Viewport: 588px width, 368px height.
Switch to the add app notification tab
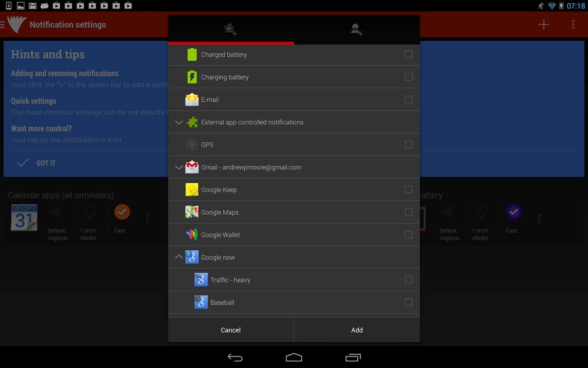(231, 29)
